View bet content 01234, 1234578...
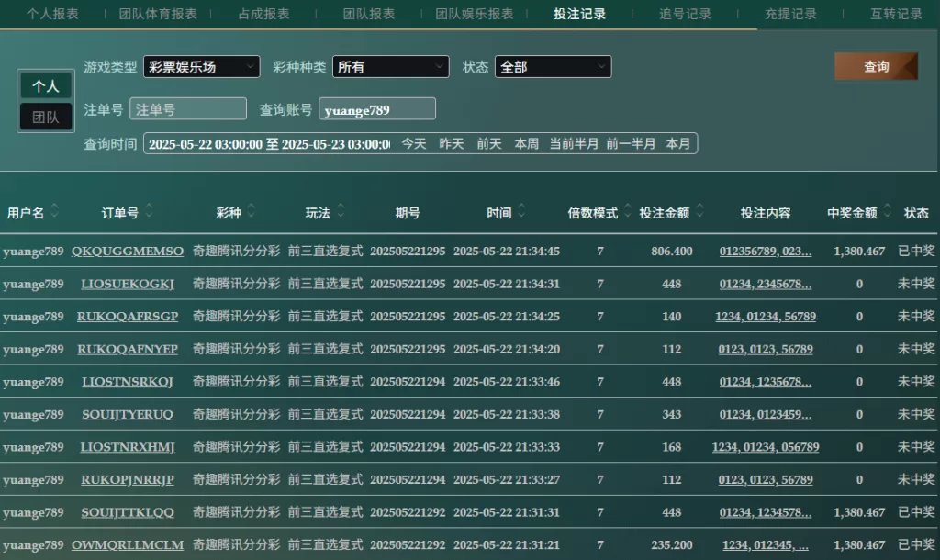Viewport: 940px width, 560px height. [766, 512]
